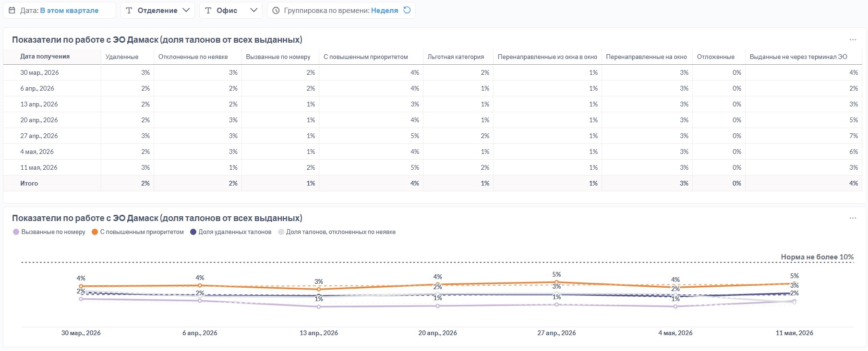Sort by 'С повышенным приоритетом' column header
This screenshot has width=868, height=351.
[365, 57]
